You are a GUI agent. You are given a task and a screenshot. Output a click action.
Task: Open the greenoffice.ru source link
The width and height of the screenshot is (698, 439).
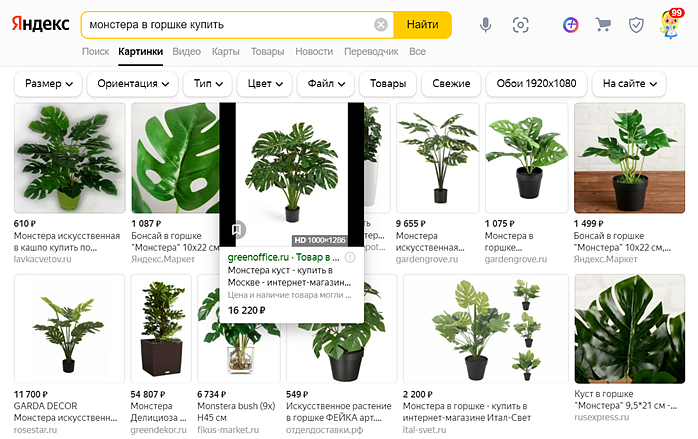258,257
